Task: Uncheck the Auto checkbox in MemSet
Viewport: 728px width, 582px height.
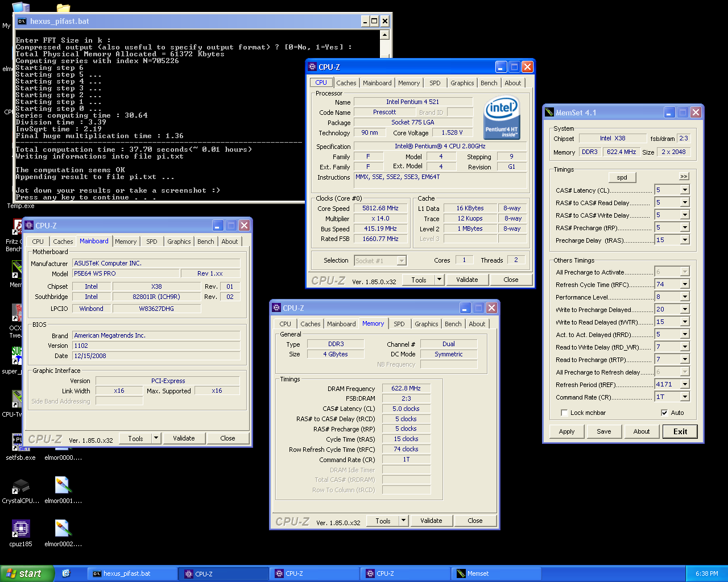Action: click(x=664, y=413)
